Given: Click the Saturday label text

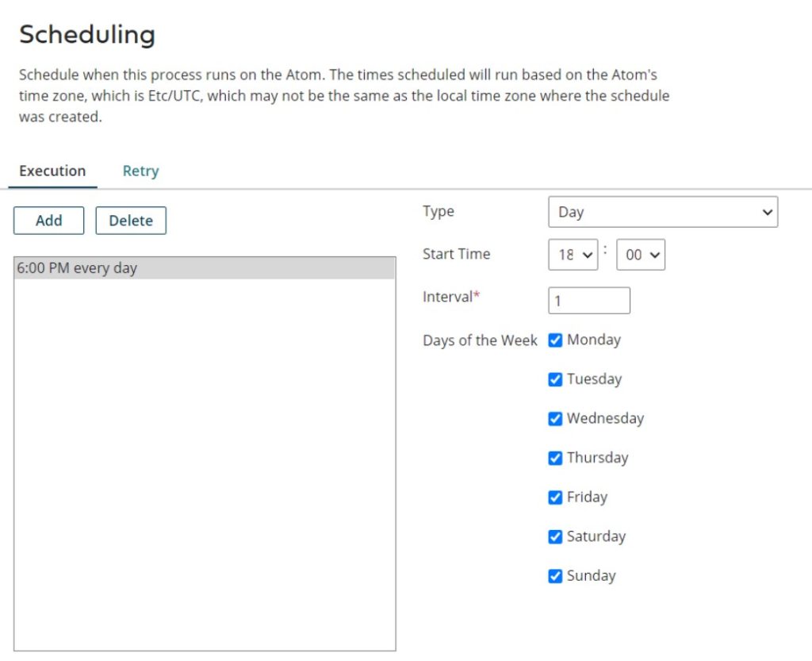Looking at the screenshot, I should click(596, 536).
